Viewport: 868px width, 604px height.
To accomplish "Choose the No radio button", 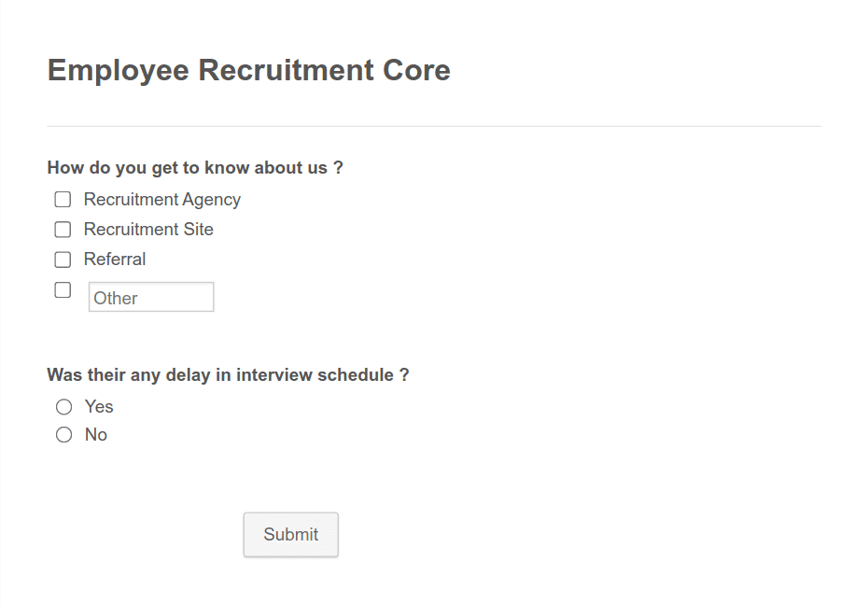I will [x=63, y=435].
